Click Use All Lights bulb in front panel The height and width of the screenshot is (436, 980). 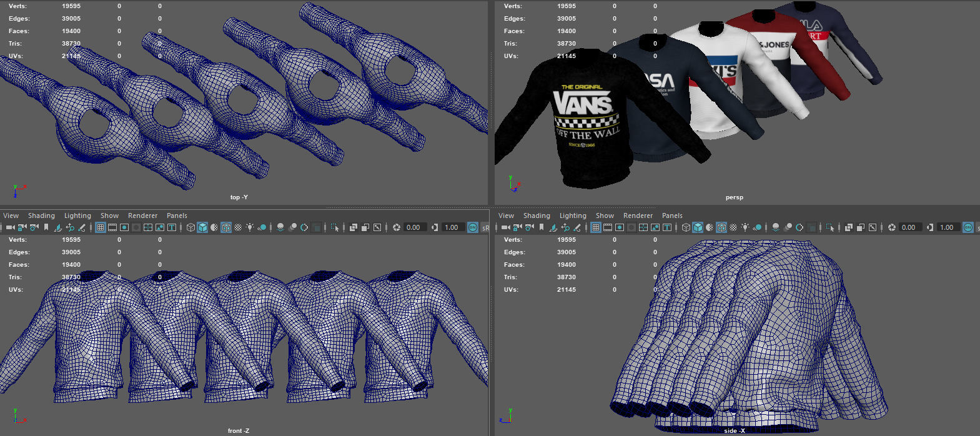tap(250, 227)
